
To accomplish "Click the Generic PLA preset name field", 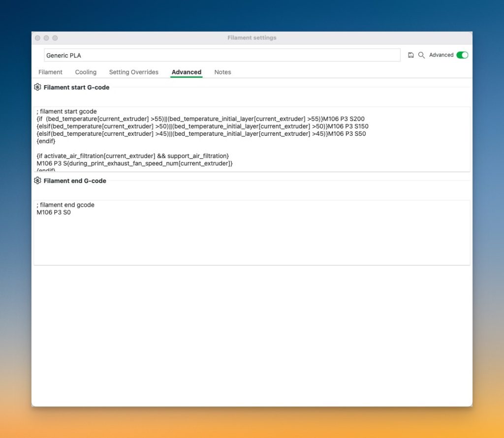I will 221,55.
